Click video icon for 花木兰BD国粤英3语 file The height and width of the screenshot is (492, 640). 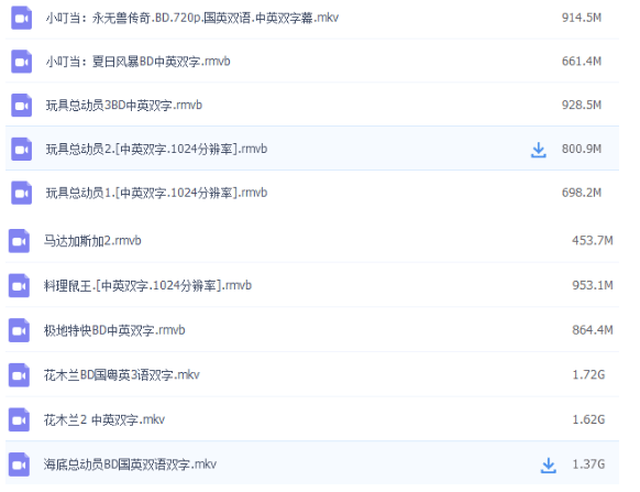coord(19,375)
